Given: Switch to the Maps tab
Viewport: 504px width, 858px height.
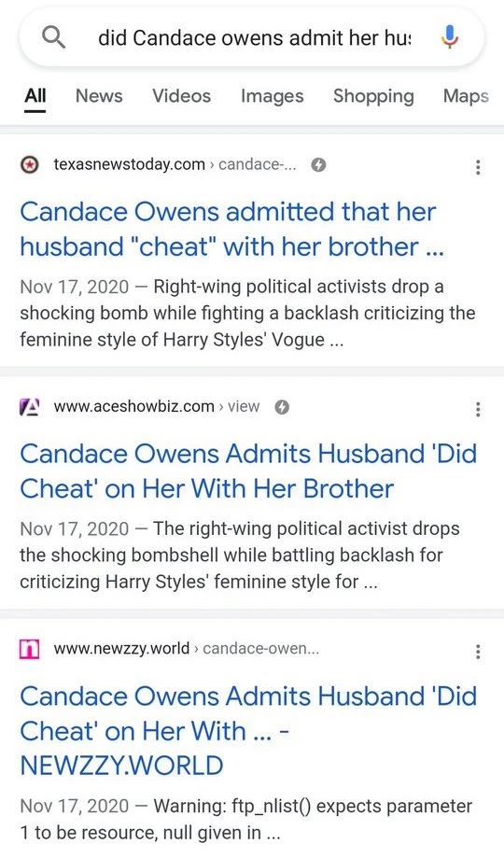Looking at the screenshot, I should tap(466, 96).
